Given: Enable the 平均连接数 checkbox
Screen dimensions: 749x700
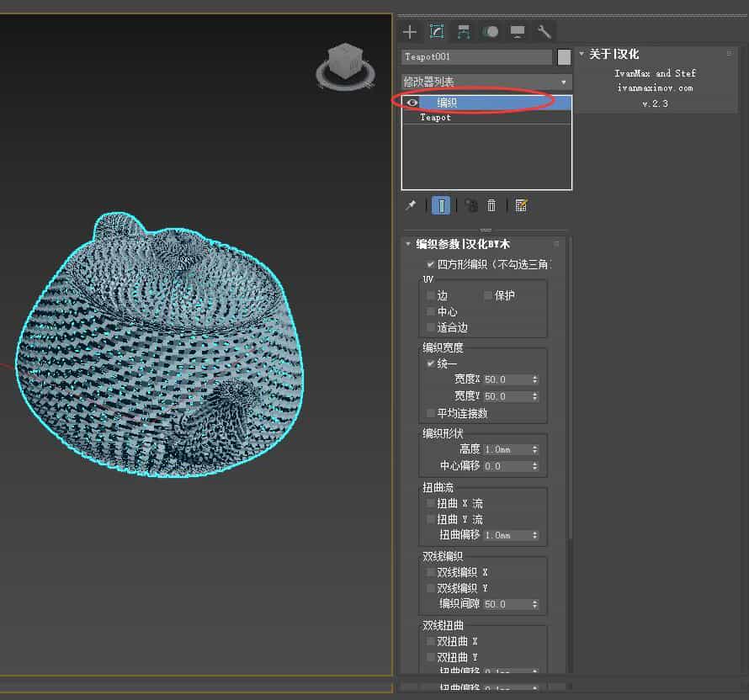Looking at the screenshot, I should coord(431,413).
